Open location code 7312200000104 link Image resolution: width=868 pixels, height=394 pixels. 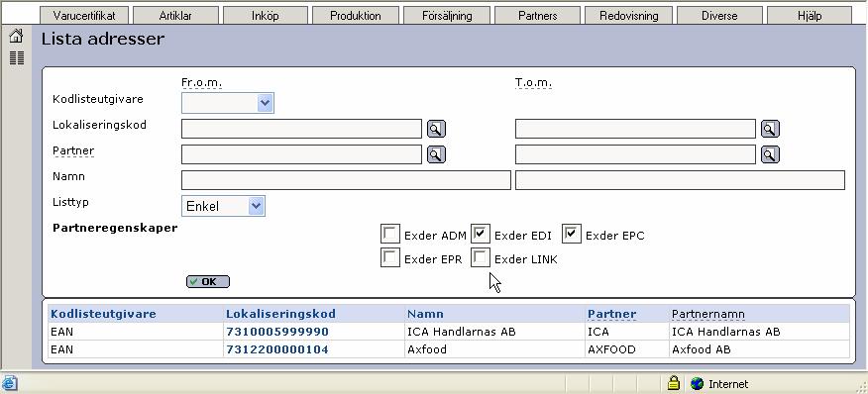[x=277, y=349]
